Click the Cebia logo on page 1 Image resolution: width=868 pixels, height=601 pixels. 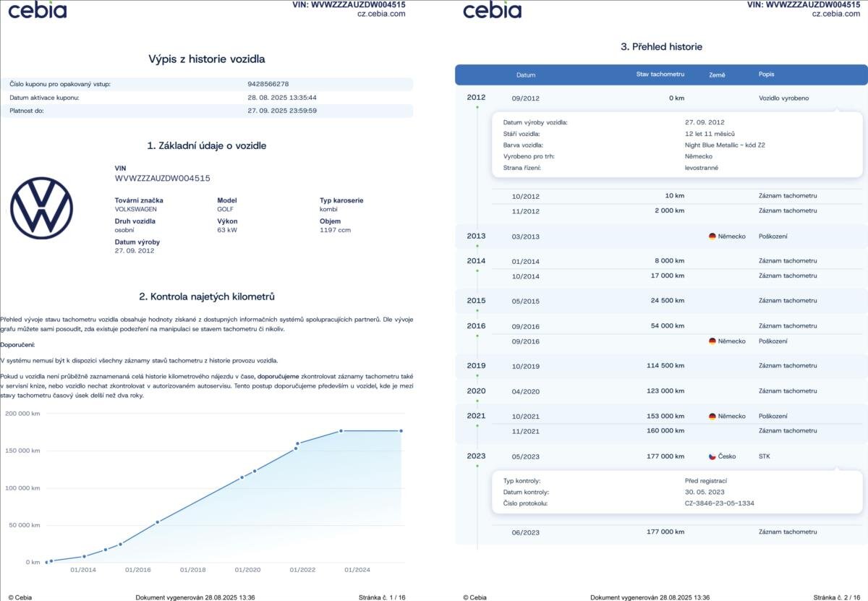(38, 10)
